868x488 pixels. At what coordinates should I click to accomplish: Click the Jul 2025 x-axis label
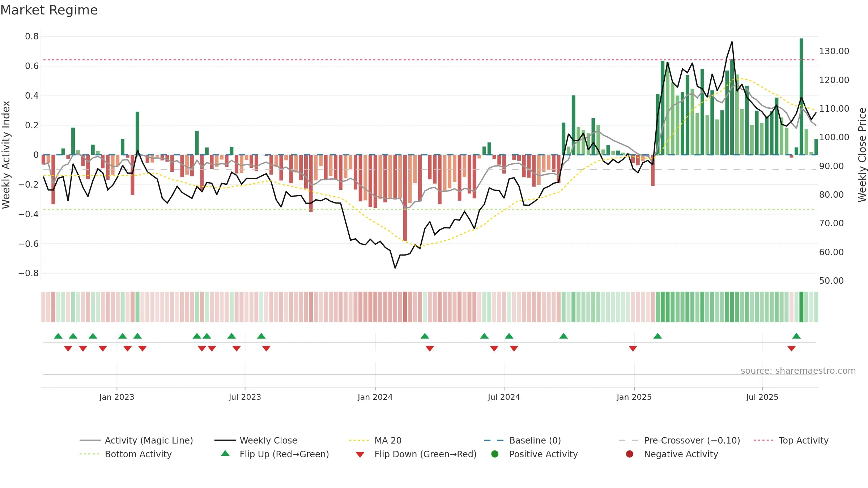[762, 397]
